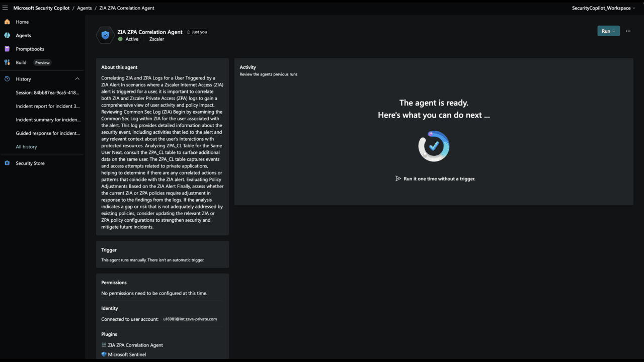Viewport: 644px width, 362px height.
Task: Click the send icon beside Run it one time
Action: coord(398,178)
